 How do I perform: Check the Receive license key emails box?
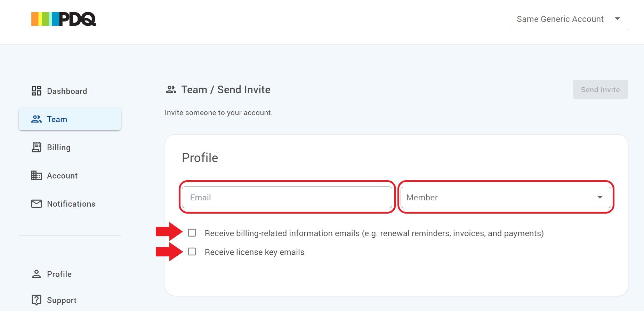pyautogui.click(x=192, y=252)
